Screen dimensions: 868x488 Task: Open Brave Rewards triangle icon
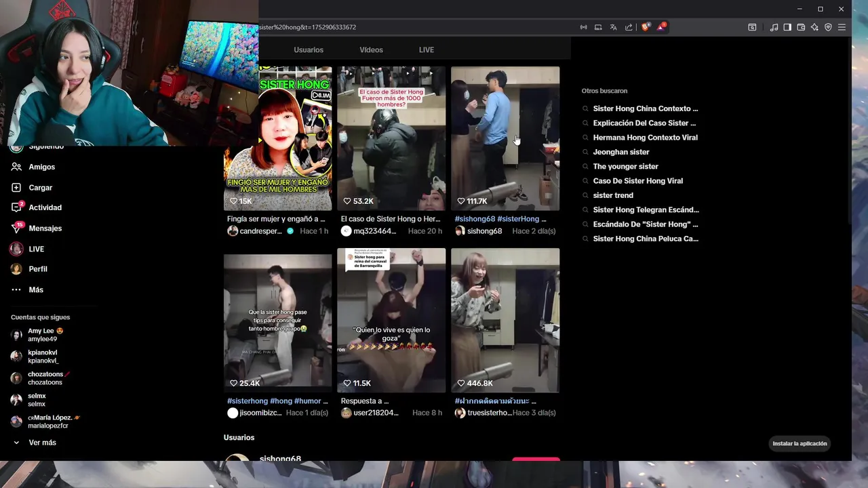[661, 27]
